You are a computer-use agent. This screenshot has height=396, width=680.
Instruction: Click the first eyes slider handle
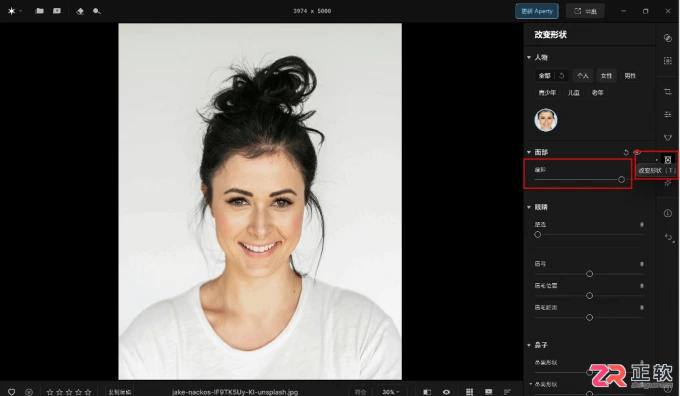pos(538,235)
